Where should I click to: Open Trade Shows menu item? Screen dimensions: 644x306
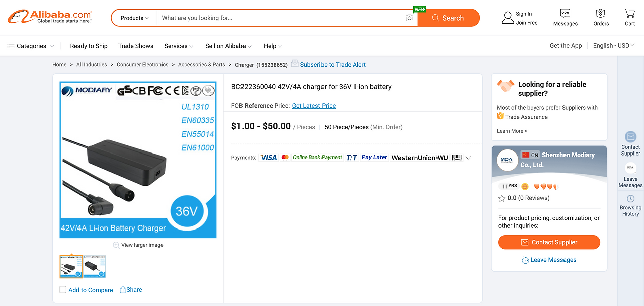tap(136, 46)
